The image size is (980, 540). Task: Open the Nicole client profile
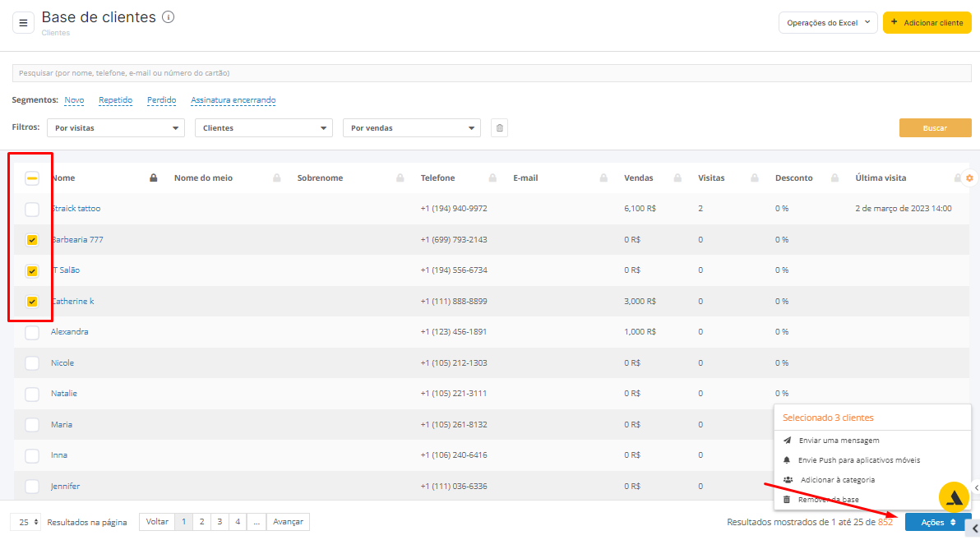[62, 363]
